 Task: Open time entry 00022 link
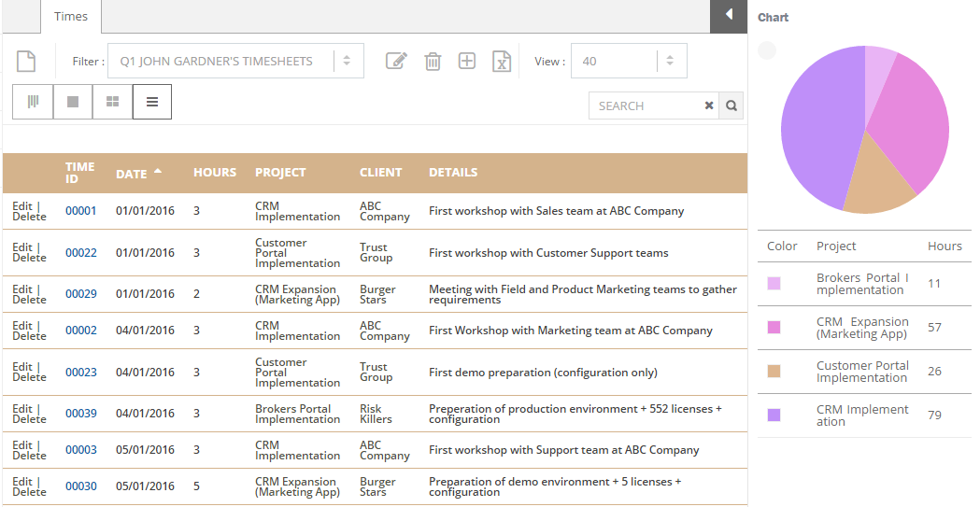(x=81, y=253)
